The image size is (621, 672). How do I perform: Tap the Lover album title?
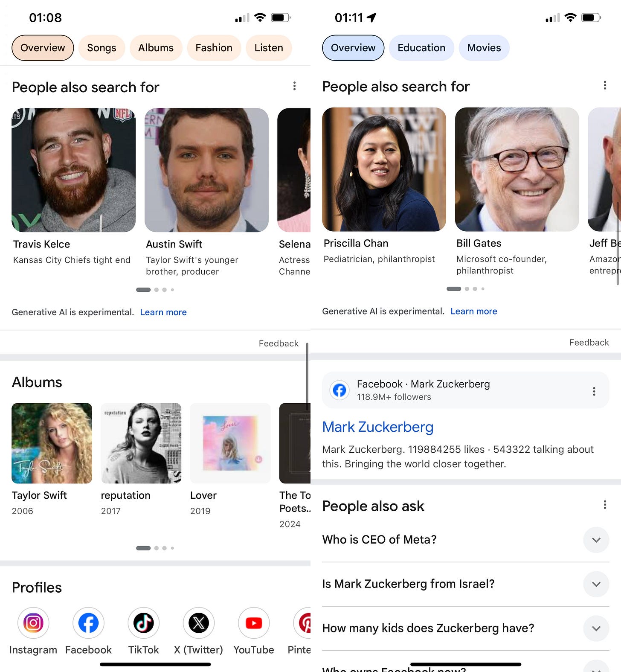(203, 495)
